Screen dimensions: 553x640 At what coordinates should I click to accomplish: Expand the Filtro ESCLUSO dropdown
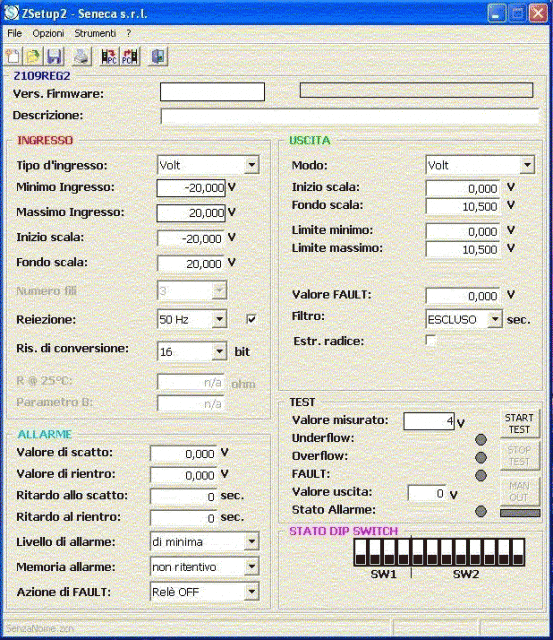click(x=495, y=319)
